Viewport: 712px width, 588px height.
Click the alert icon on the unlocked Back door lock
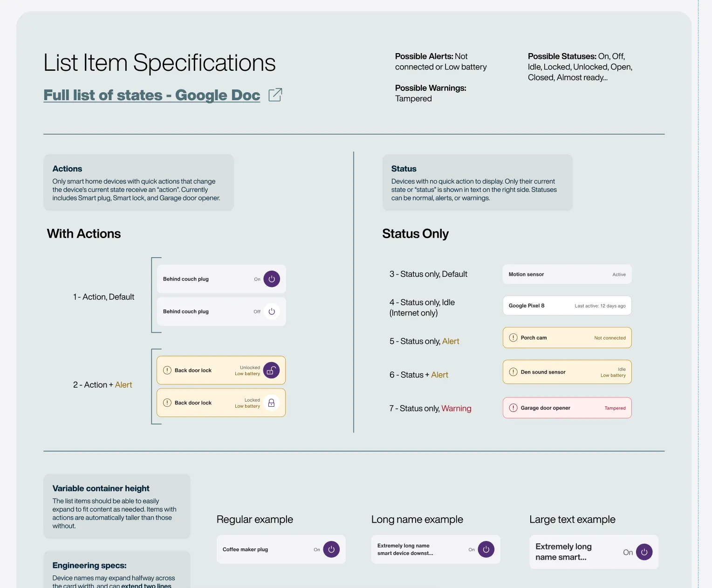point(166,370)
